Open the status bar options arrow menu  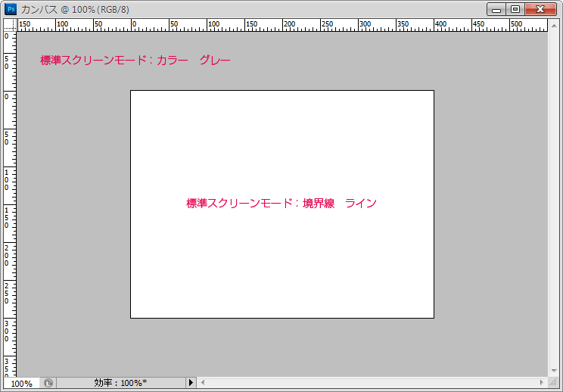[x=191, y=383]
